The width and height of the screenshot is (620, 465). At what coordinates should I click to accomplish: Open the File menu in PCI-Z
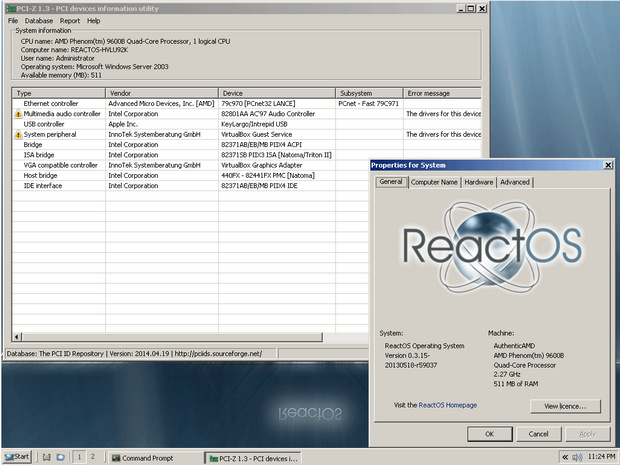point(13,21)
